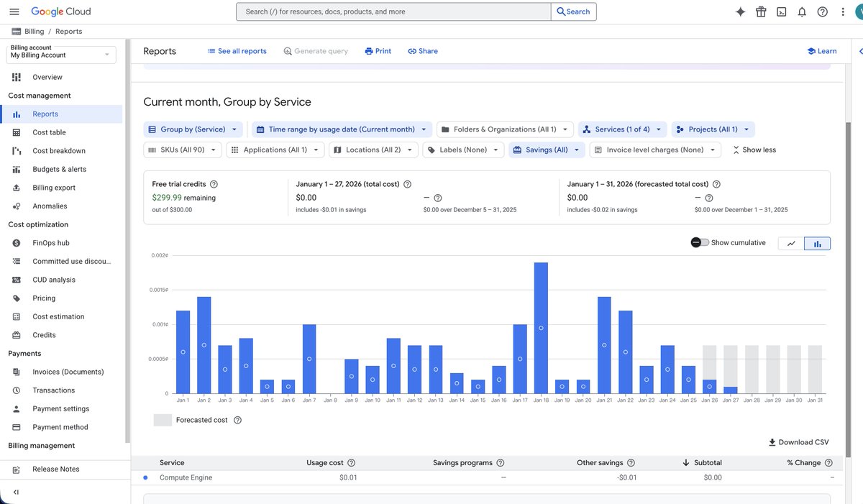Click help icon beside total cost date range
Viewport: 863px width, 504px height.
pos(408,184)
